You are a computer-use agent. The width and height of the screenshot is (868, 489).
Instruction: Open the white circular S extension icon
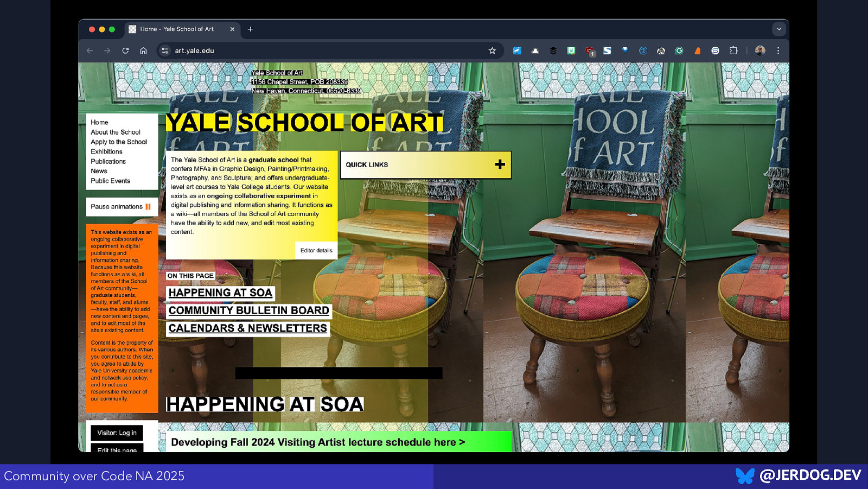tap(716, 50)
